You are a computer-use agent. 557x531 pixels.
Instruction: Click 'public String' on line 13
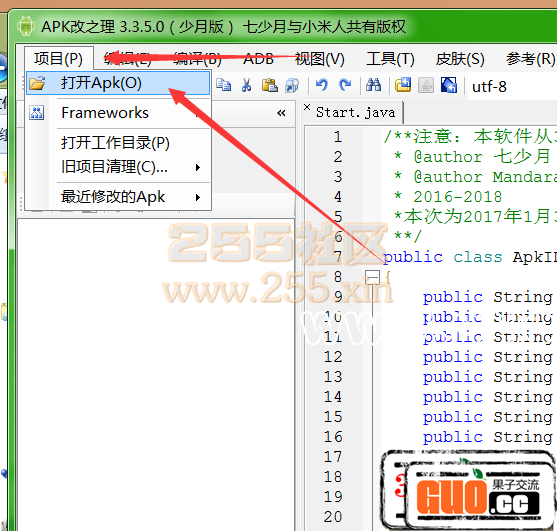pyautogui.click(x=488, y=377)
